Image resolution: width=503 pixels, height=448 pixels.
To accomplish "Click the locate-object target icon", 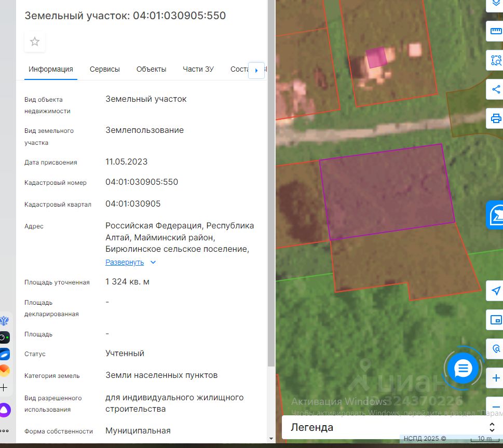I will click(x=495, y=349).
